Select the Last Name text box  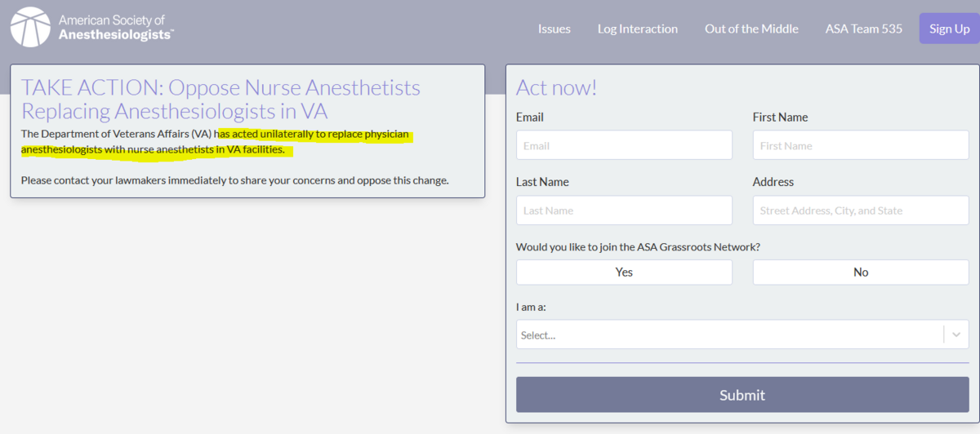[x=624, y=210]
